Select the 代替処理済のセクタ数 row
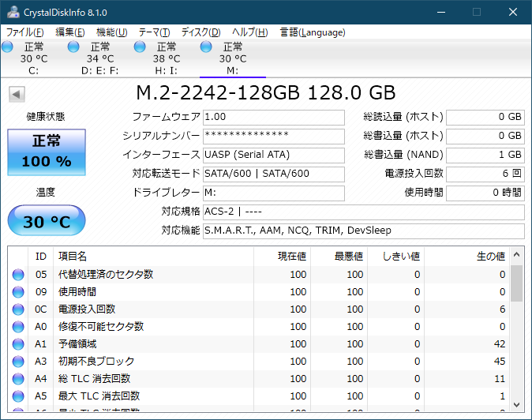532x420 pixels. [x=259, y=275]
